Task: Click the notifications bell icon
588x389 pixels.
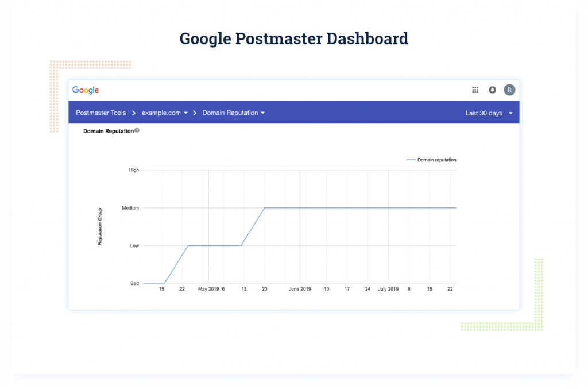Action: click(x=492, y=90)
